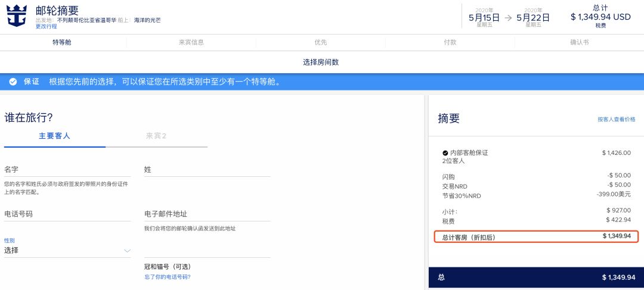Click the check icon beside 内部客舱保证

pyautogui.click(x=445, y=153)
